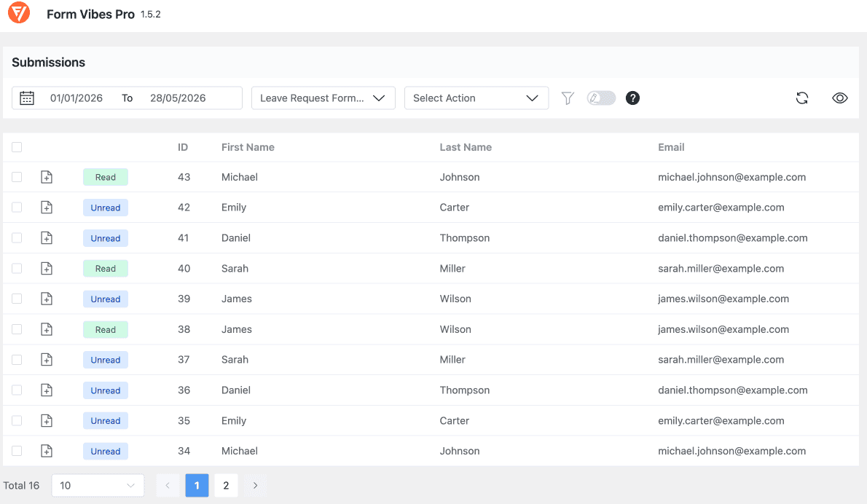
Task: Click last name Wilson in row 38
Action: 455,329
